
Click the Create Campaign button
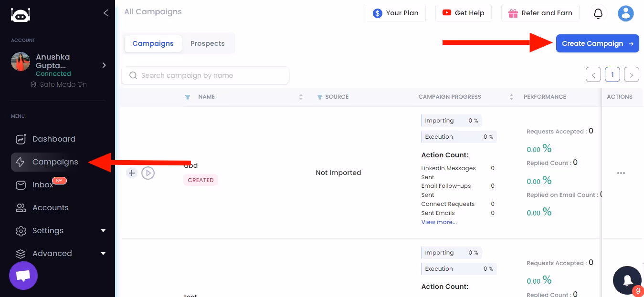(x=597, y=43)
